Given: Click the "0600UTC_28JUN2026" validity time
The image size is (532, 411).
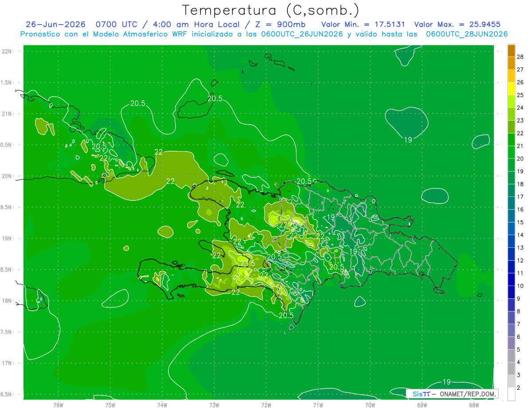Looking at the screenshot, I should click(x=467, y=34).
